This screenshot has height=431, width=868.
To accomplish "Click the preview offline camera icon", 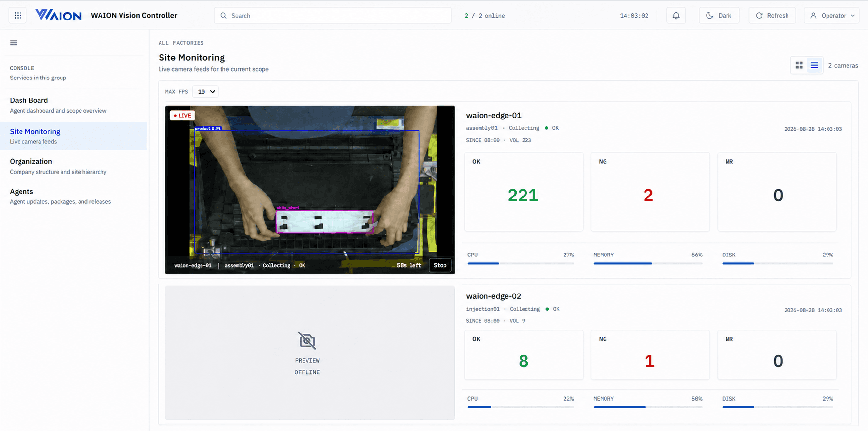I will [307, 340].
